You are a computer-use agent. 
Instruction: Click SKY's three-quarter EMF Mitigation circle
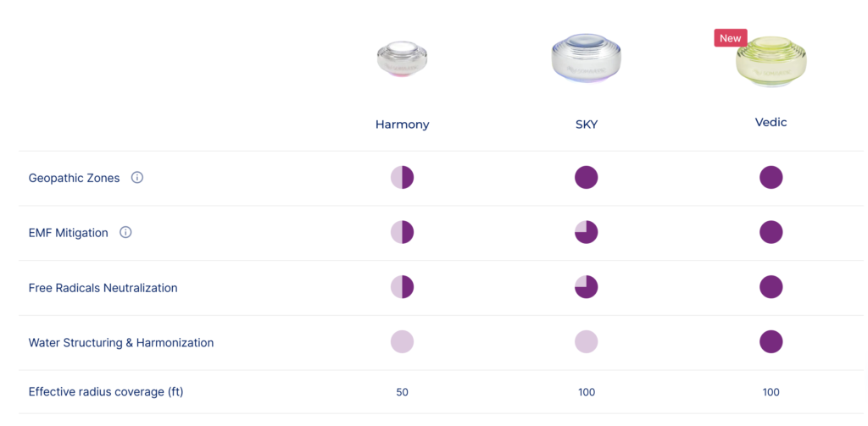(x=587, y=232)
